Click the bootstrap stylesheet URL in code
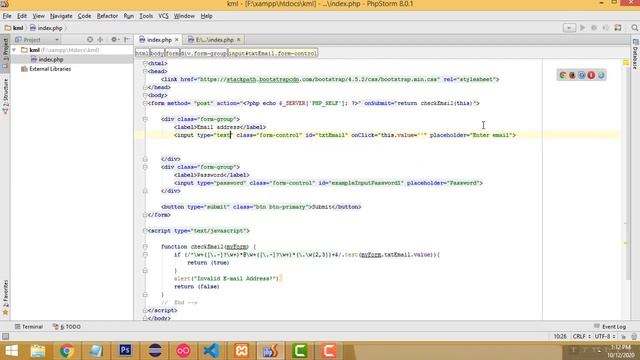The width and height of the screenshot is (640, 360). tap(319, 79)
